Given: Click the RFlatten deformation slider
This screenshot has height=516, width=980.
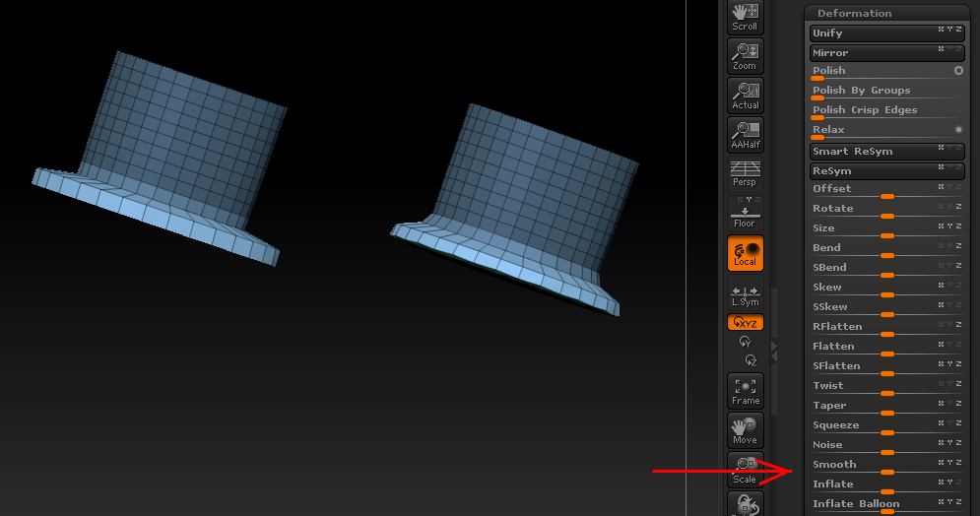Looking at the screenshot, I should tap(886, 329).
